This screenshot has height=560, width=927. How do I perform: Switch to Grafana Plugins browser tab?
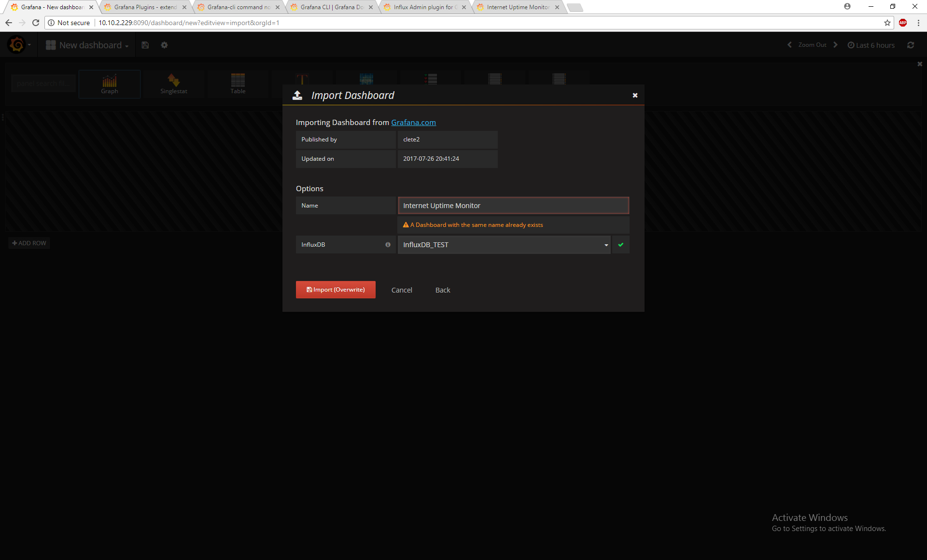145,7
